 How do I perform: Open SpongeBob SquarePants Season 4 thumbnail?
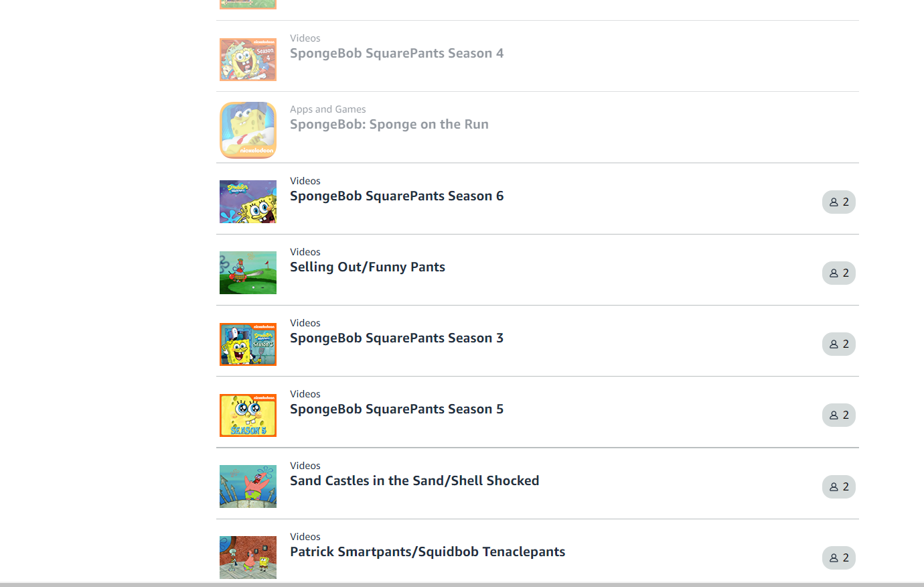pos(248,60)
